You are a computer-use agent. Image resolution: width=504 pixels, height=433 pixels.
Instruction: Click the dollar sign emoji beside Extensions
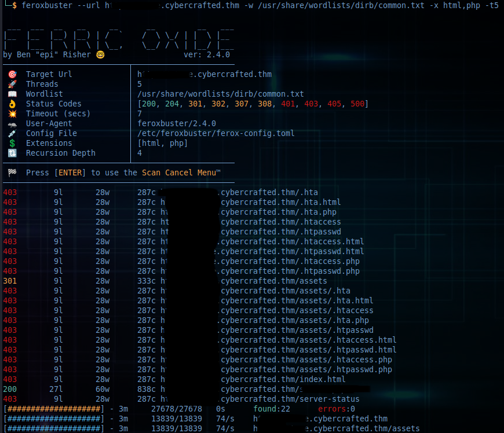click(12, 143)
